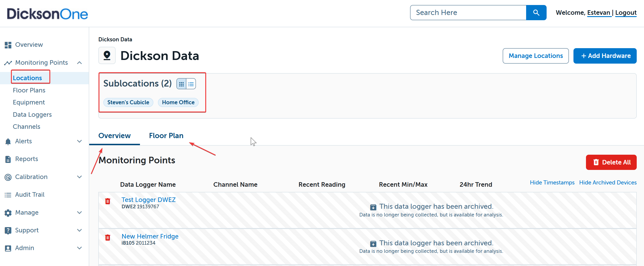Image resolution: width=644 pixels, height=266 pixels.
Task: Click the Alerts bell icon
Action: pos(8,142)
